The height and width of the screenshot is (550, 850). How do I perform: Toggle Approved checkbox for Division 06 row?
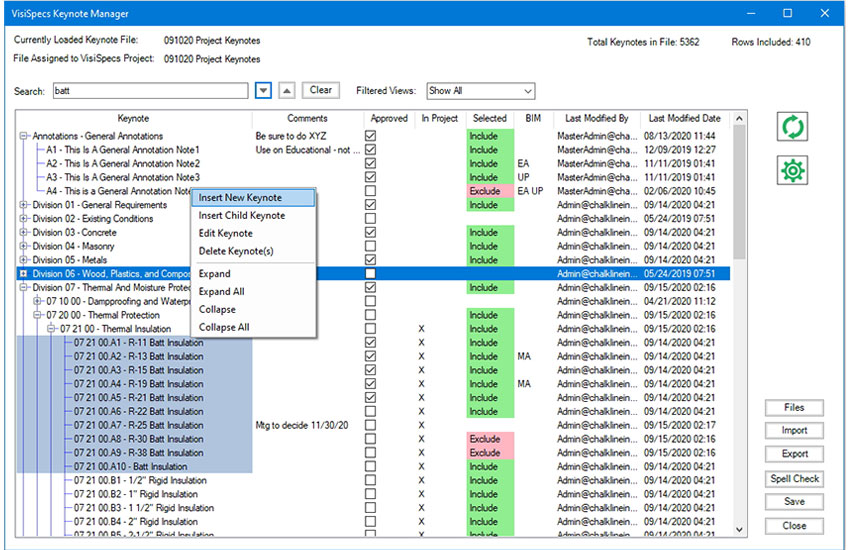pos(370,274)
